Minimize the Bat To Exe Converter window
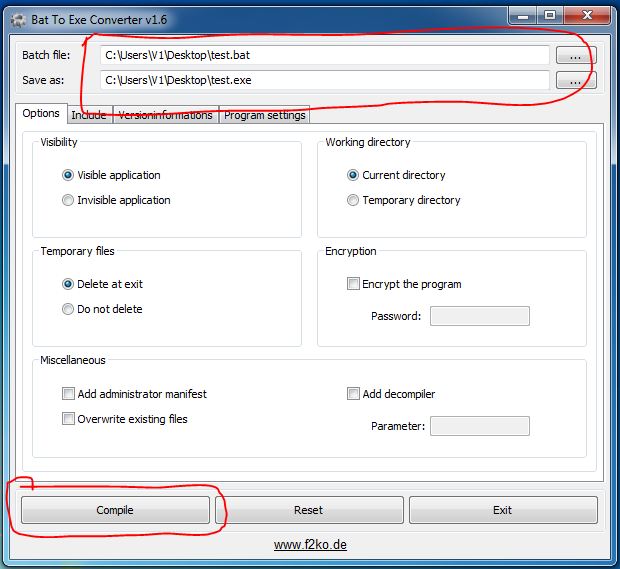The height and width of the screenshot is (569, 620). pyautogui.click(x=523, y=16)
